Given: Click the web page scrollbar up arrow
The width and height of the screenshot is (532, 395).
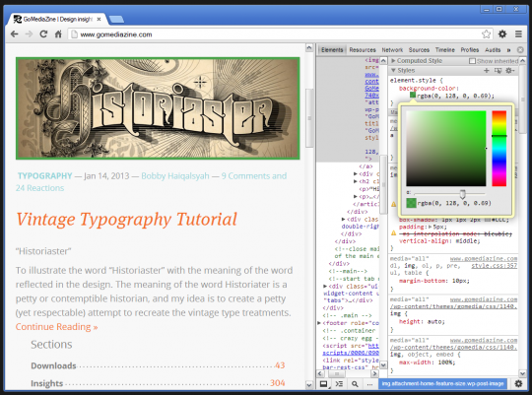Looking at the screenshot, I should point(309,48).
